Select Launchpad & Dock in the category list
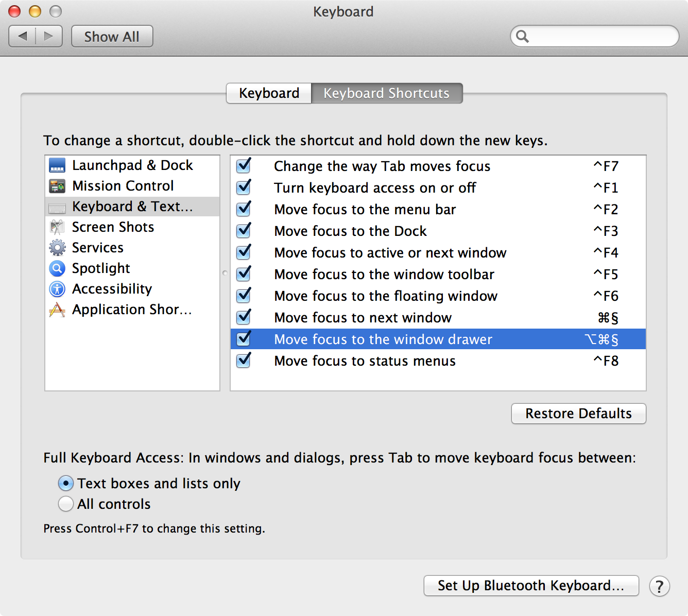688x616 pixels. [x=132, y=165]
